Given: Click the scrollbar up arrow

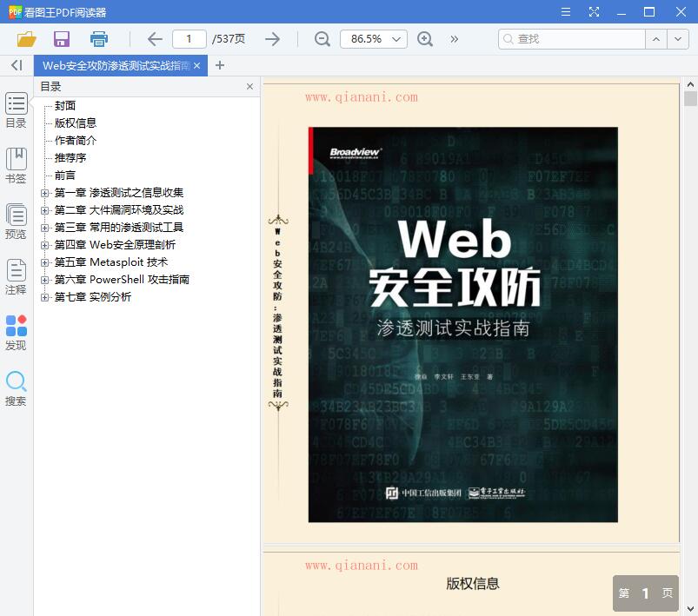Looking at the screenshot, I should point(690,83).
